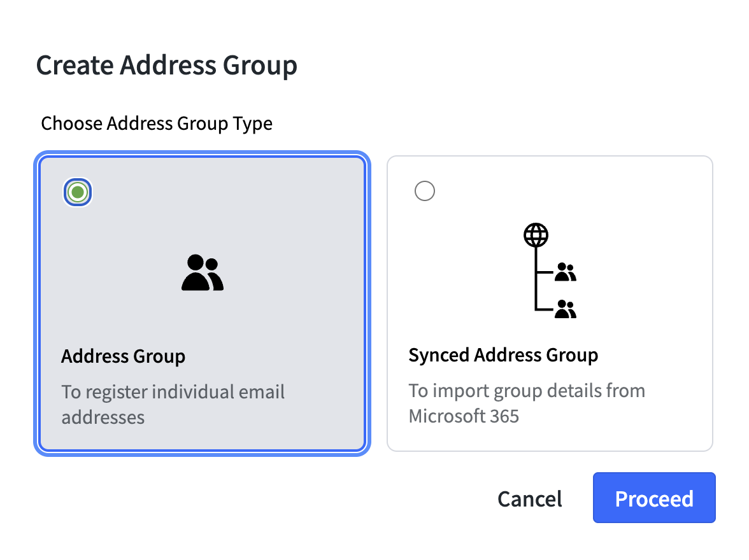Click the two-person Address Group icon
Viewport: 749px width, 560px height.
coord(203,272)
